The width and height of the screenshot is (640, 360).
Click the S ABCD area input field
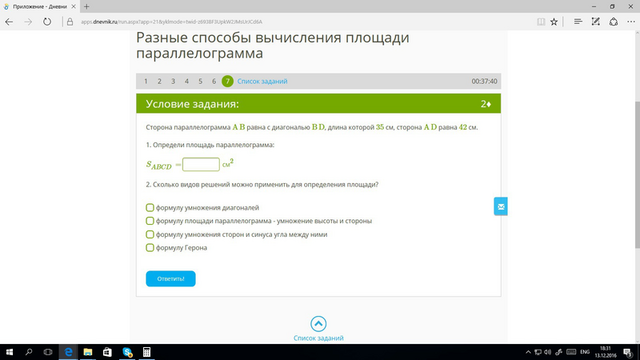tap(201, 164)
